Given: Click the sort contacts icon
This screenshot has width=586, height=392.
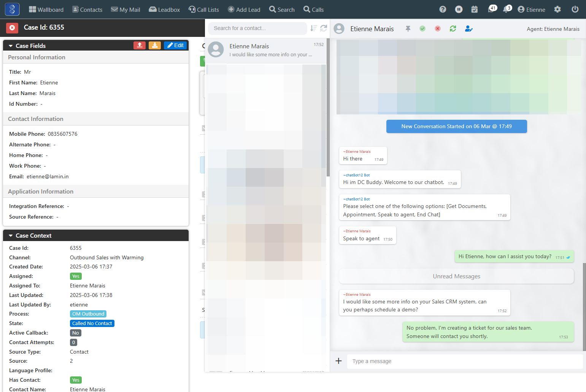Looking at the screenshot, I should tap(314, 28).
